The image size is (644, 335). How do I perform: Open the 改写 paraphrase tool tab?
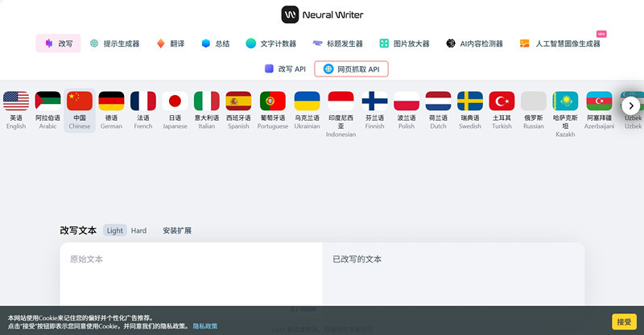coord(58,43)
